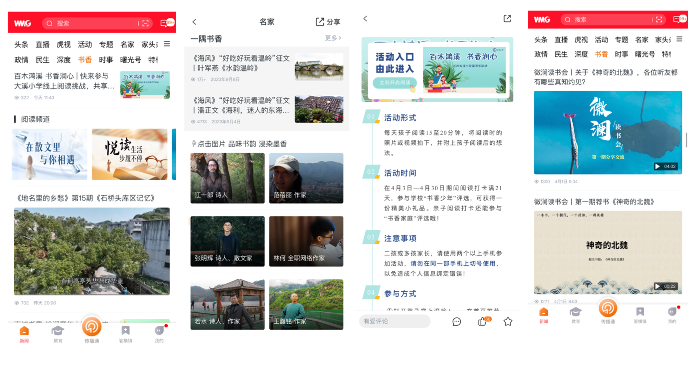Tap the star favorite icon on the article page

508,321
